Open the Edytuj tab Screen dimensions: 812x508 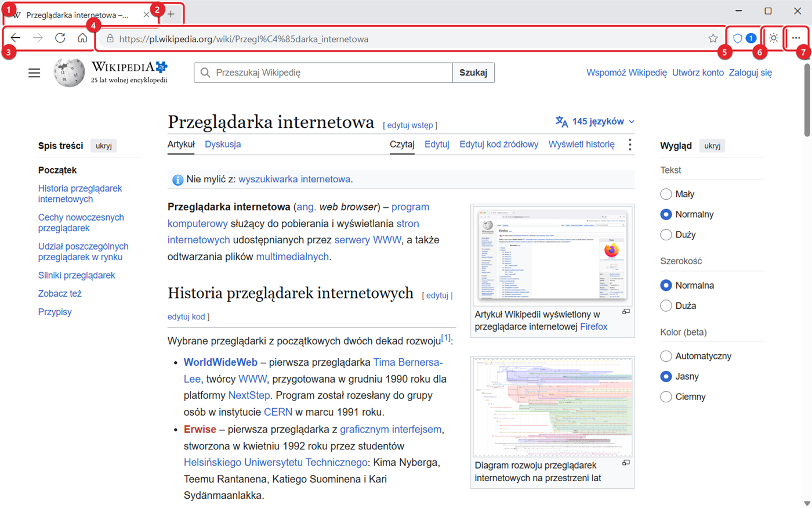(x=437, y=144)
